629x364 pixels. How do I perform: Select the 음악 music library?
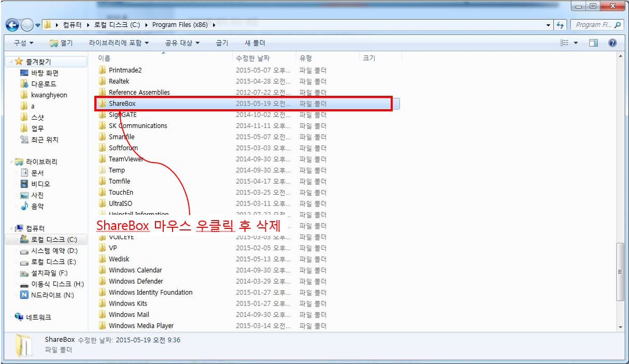[x=37, y=206]
